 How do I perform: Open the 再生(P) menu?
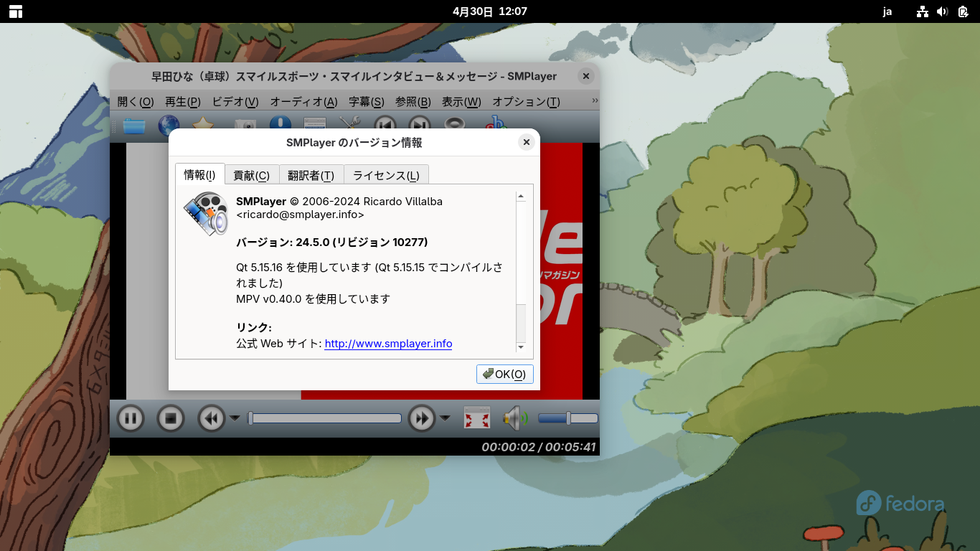[x=184, y=102]
